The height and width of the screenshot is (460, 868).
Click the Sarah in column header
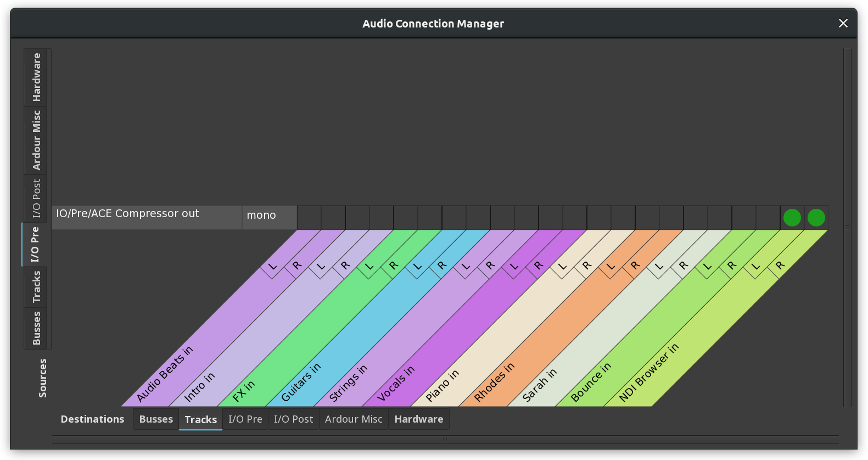click(x=539, y=385)
